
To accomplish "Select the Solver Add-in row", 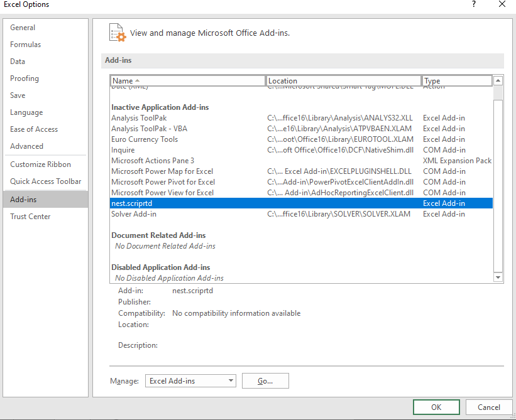I will coord(302,214).
